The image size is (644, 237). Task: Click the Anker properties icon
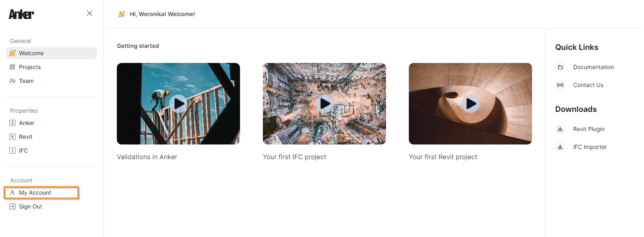tap(12, 123)
